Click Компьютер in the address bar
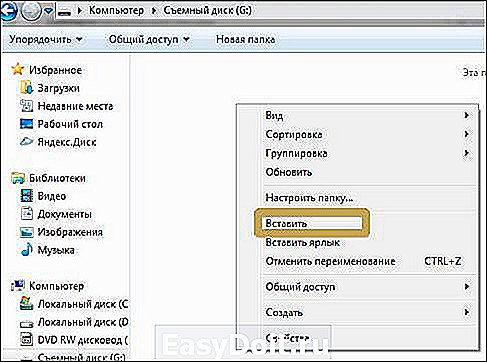This screenshot has width=487, height=362. coord(116,10)
